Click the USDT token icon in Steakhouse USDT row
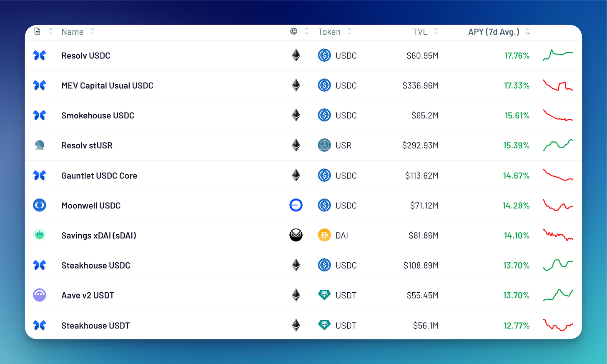Image resolution: width=607 pixels, height=364 pixels. (324, 325)
